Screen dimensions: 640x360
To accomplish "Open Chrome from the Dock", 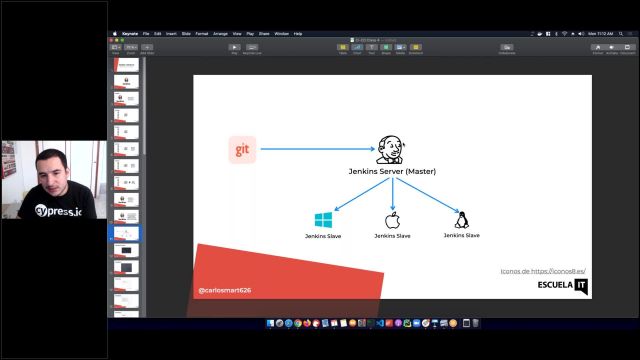I will [298, 323].
